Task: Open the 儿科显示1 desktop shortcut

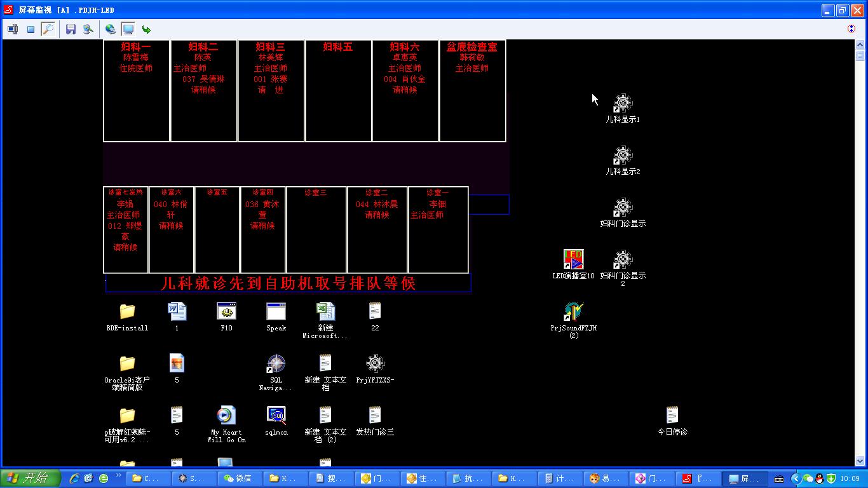Action: point(623,108)
